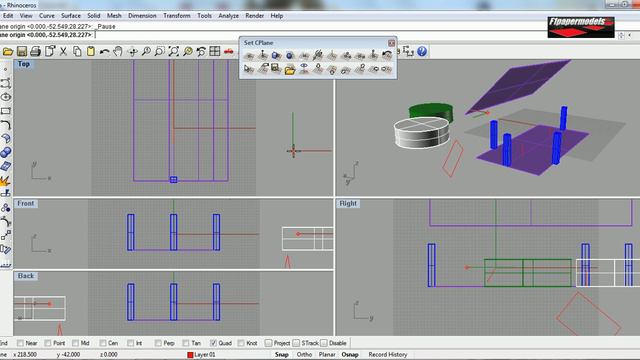Viewport: 640px width, 360px height.
Task: Open the View menu
Action: tap(26, 16)
